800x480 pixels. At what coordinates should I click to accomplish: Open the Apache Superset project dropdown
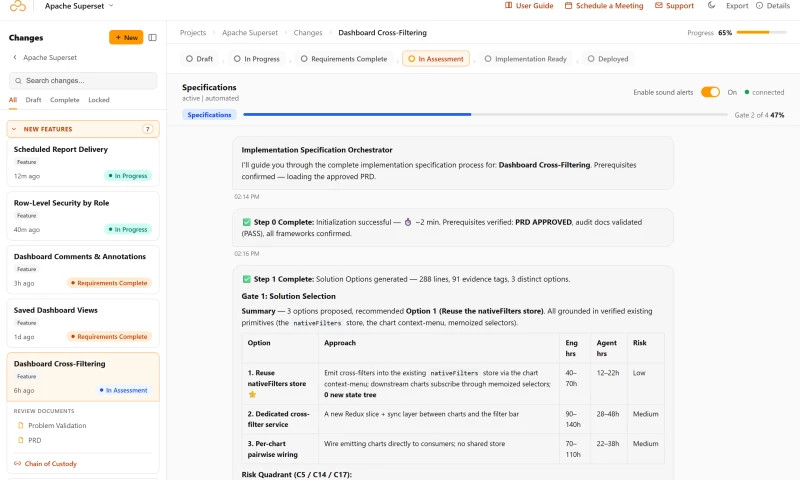coord(79,6)
